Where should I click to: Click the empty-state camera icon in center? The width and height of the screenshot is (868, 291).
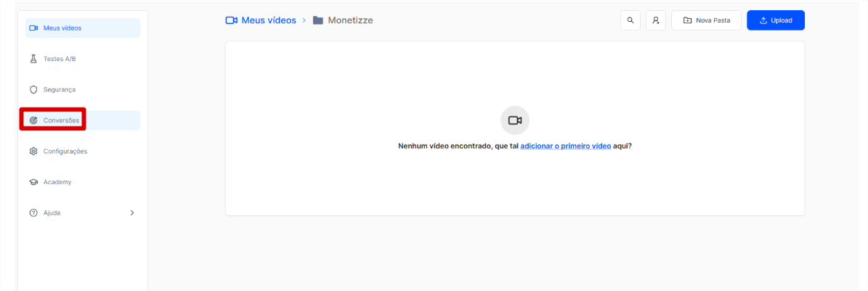[x=515, y=120]
